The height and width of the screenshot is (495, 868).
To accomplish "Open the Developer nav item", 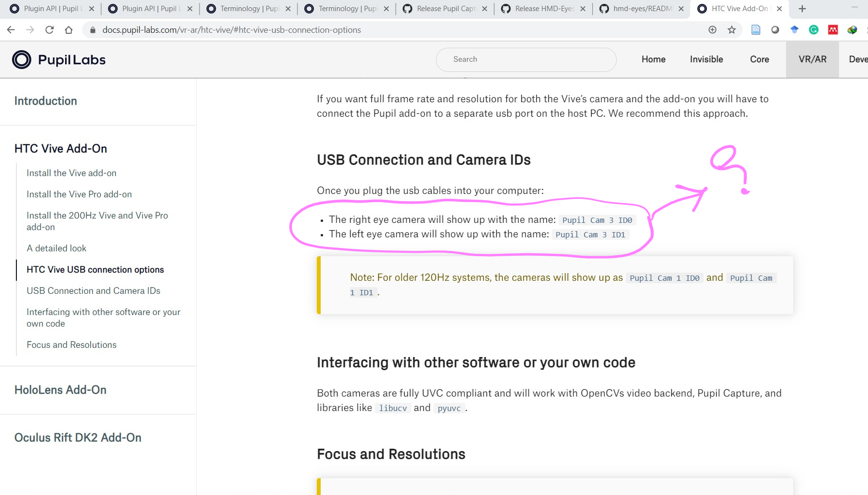I will [x=858, y=59].
